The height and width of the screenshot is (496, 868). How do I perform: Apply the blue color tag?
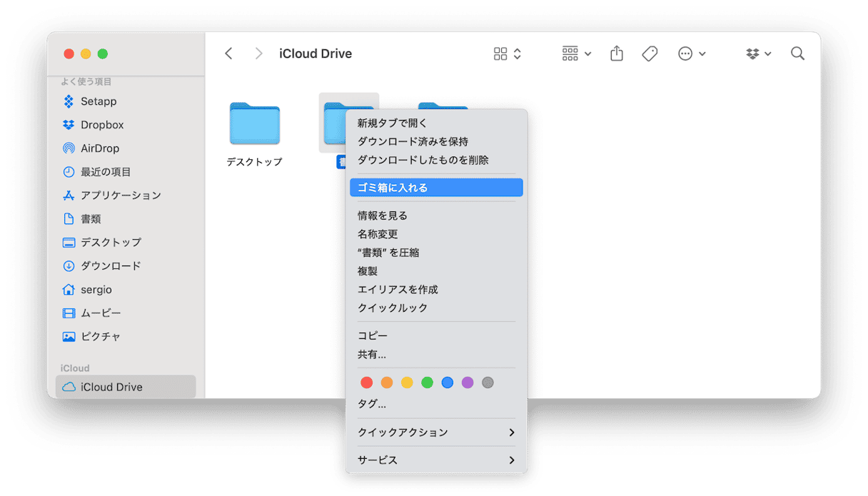[x=448, y=383]
